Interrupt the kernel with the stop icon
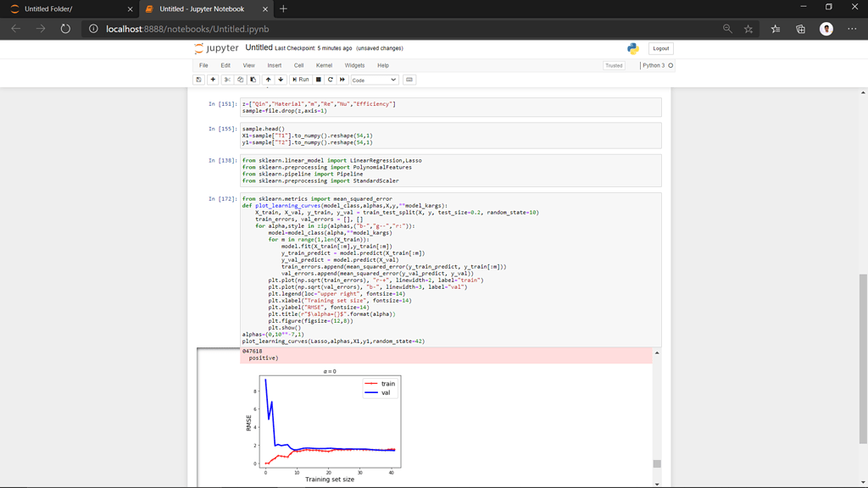This screenshot has width=868, height=488. pos(319,80)
